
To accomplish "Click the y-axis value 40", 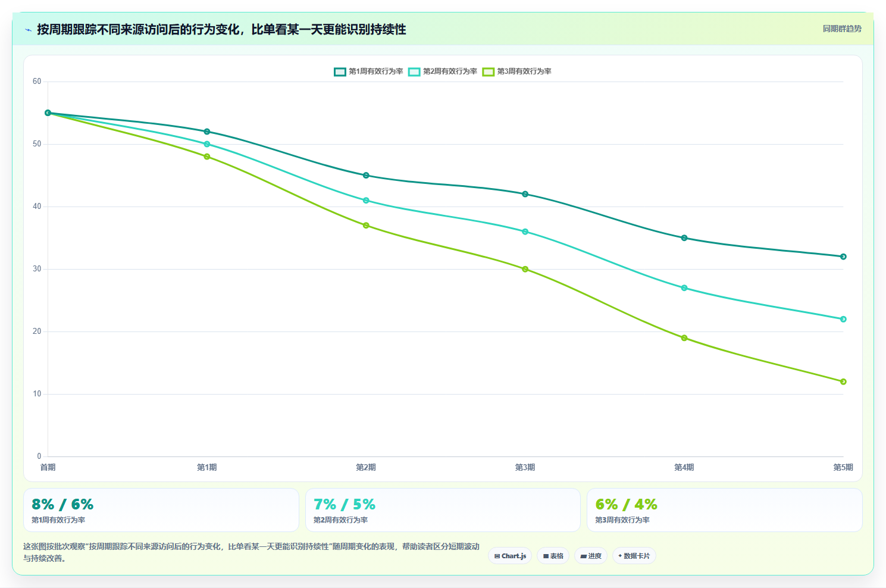I will point(37,207).
